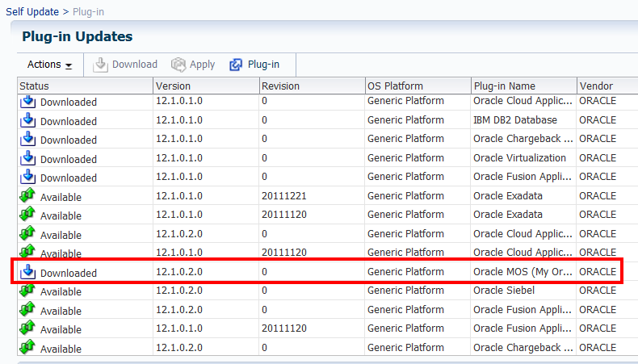Click Downloaded icon for Oracle Cloud Applic... revision 0

coord(27,101)
